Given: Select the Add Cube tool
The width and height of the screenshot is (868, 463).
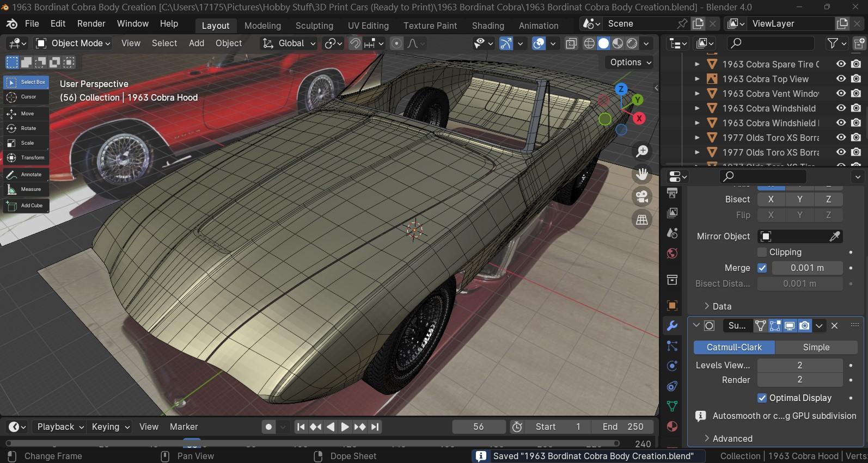Looking at the screenshot, I should click(x=26, y=206).
